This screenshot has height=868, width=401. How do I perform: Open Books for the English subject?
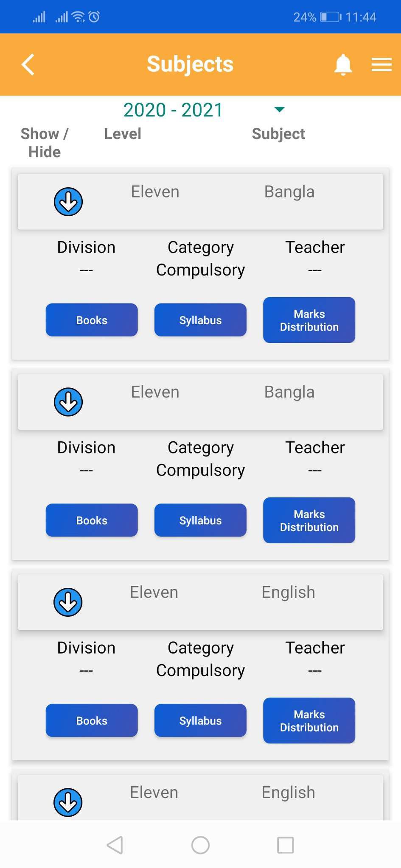(92, 721)
